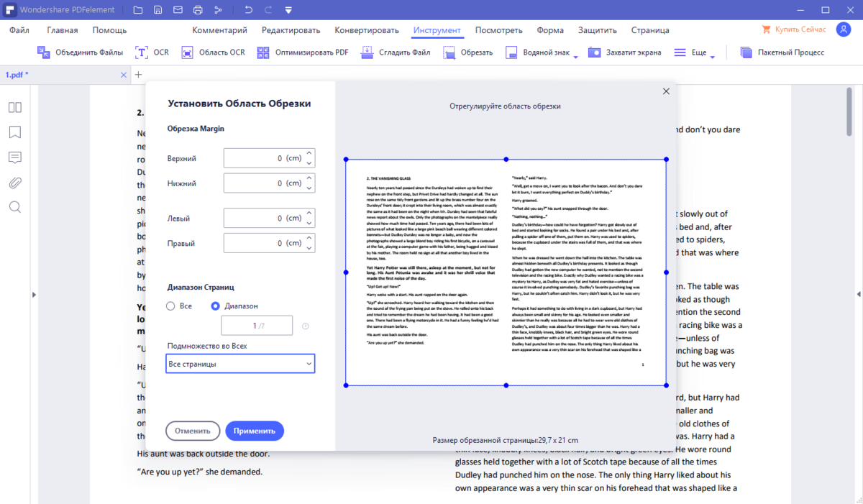Switch to the Комментарий tab
Image resolution: width=863 pixels, height=504 pixels.
coord(220,30)
